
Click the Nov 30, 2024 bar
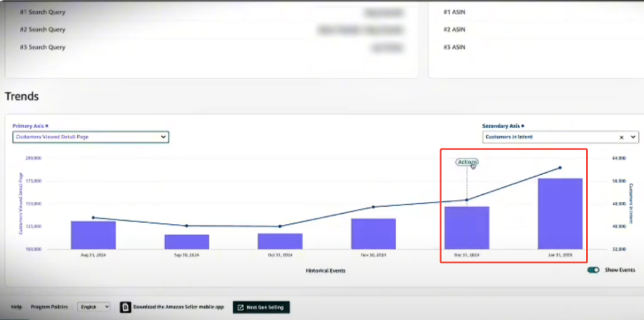(x=373, y=234)
